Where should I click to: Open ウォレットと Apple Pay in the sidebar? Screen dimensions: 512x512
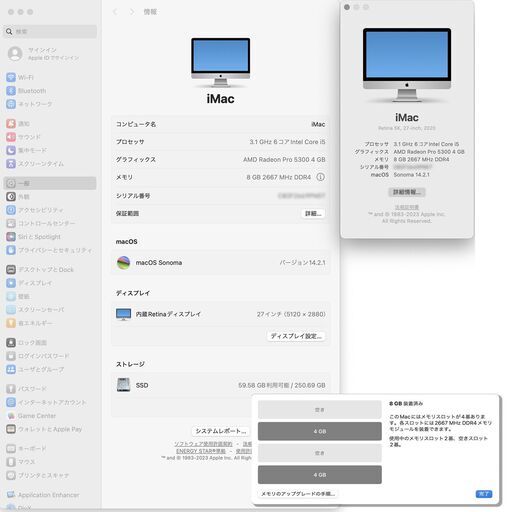click(x=50, y=429)
